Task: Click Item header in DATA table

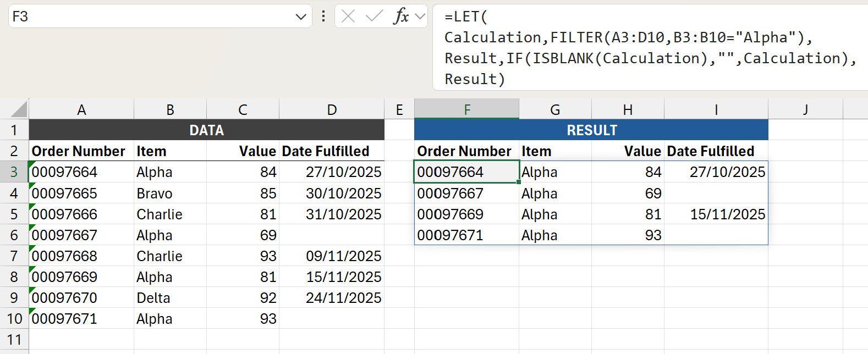Action: point(171,151)
